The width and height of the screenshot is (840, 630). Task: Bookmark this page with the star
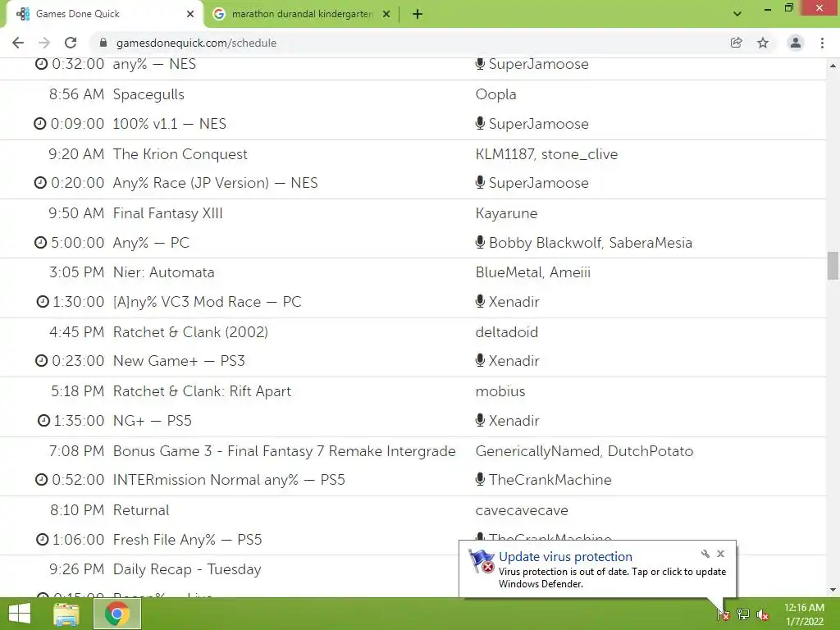click(x=763, y=43)
